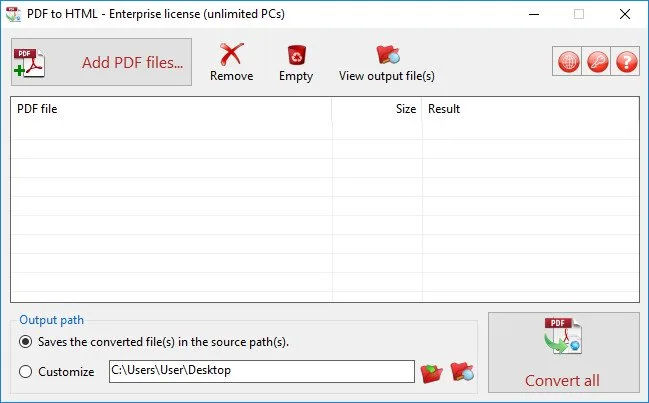Browse for output folder icon beside path field
This screenshot has width=649, height=403.
431,373
